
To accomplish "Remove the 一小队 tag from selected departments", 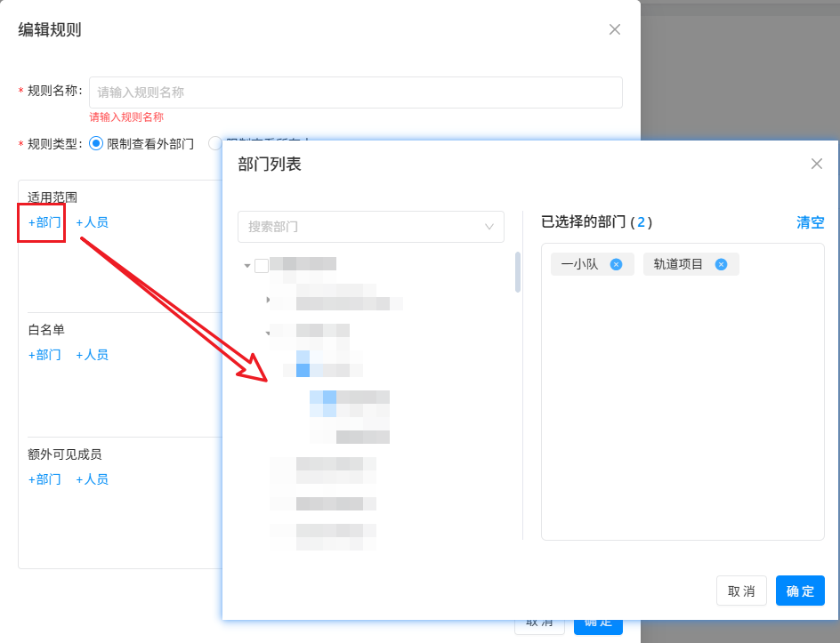I will (616, 264).
